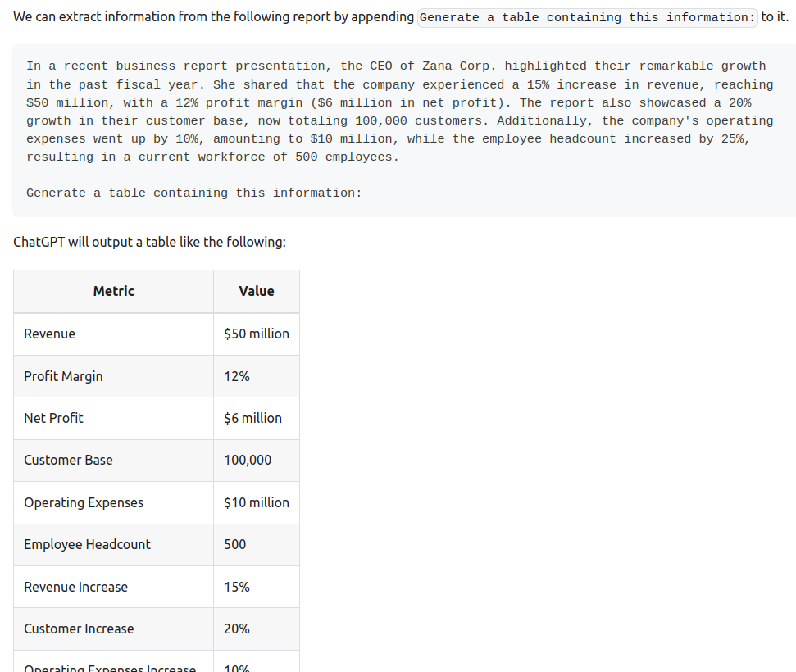The image size is (796, 672).
Task: Click the 'Customer Base' cell
Action: (x=113, y=461)
